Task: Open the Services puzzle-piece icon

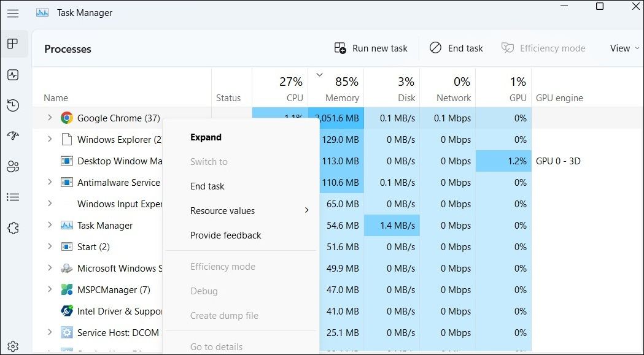Action: coord(13,228)
